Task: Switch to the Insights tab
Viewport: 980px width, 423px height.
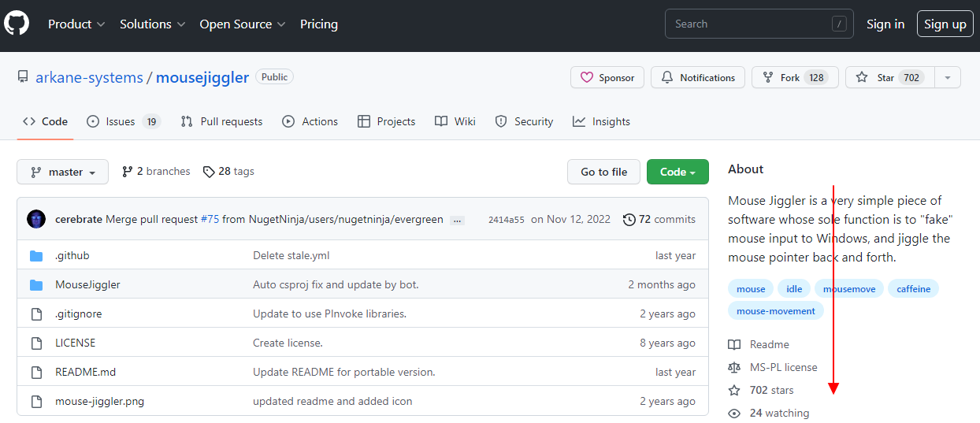Action: (601, 121)
